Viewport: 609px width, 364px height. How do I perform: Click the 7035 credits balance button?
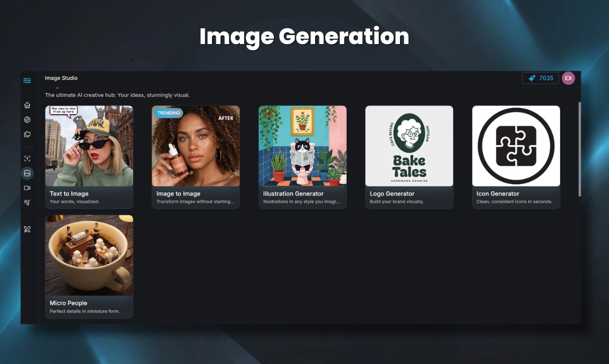tap(540, 78)
